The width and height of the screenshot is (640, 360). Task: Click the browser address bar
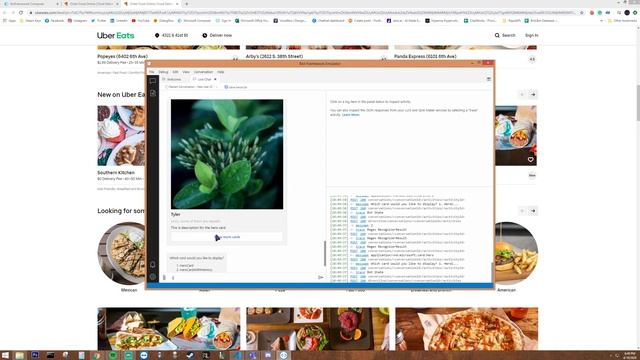click(x=304, y=13)
